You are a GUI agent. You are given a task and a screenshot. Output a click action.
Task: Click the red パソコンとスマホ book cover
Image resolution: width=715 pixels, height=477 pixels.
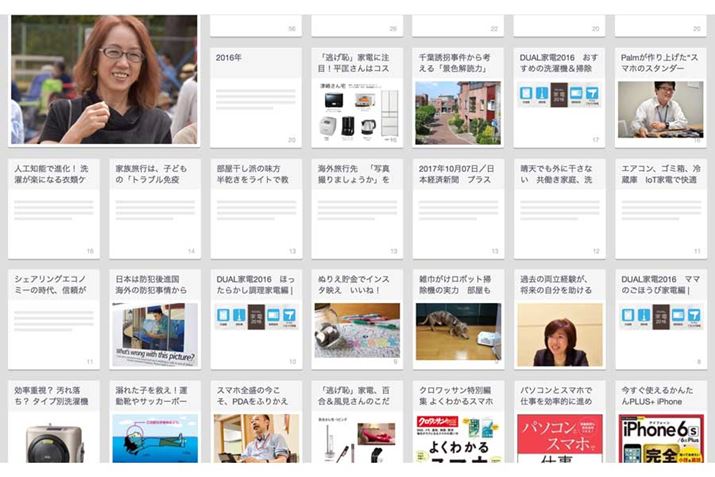click(x=560, y=438)
